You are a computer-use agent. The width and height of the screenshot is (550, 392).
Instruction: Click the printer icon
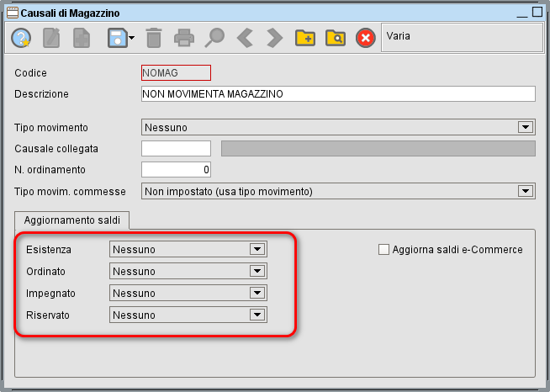(x=183, y=38)
